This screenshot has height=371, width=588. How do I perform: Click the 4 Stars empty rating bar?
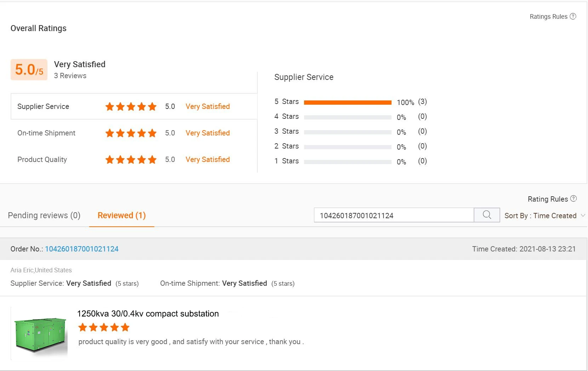(348, 117)
